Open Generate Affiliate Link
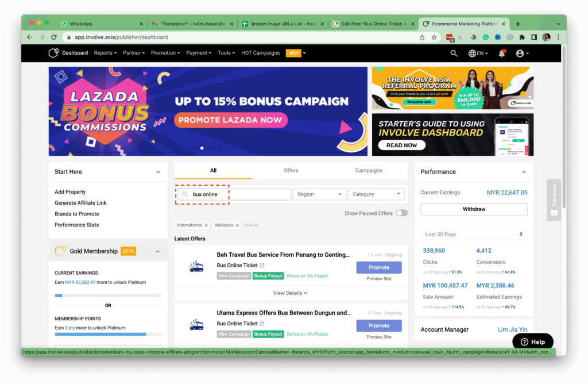The height and width of the screenshot is (384, 588). tap(80, 203)
